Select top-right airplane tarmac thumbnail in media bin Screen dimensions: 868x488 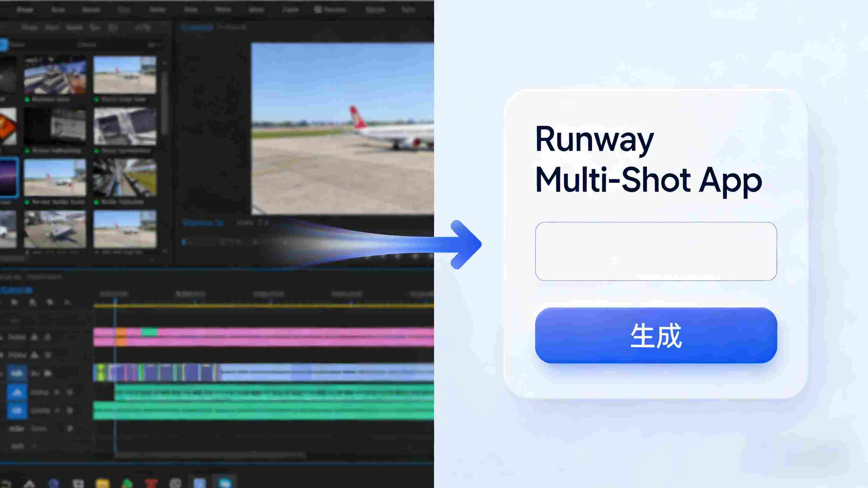click(x=125, y=74)
